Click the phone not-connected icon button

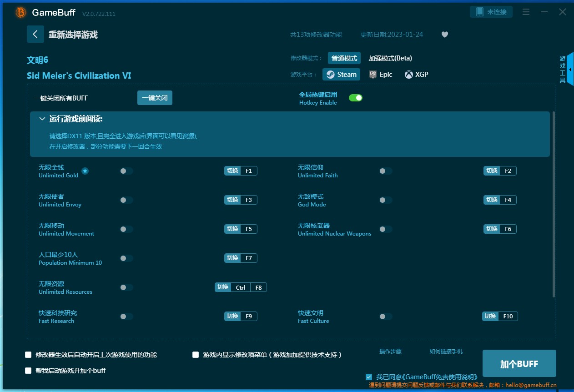[x=491, y=12]
